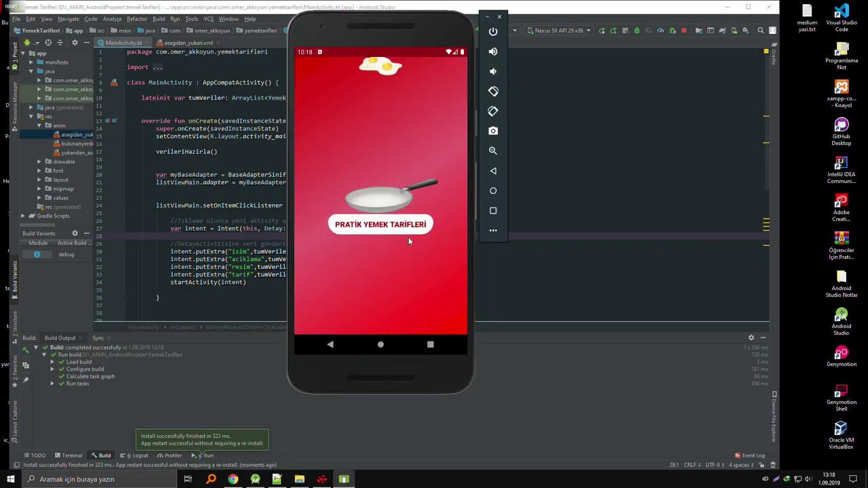Click the emulator sidebar home circle icon

493,190
